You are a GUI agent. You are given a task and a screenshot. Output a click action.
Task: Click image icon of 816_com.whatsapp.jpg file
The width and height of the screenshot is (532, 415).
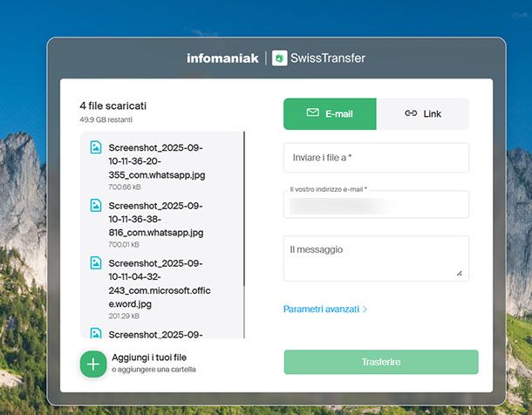96,206
